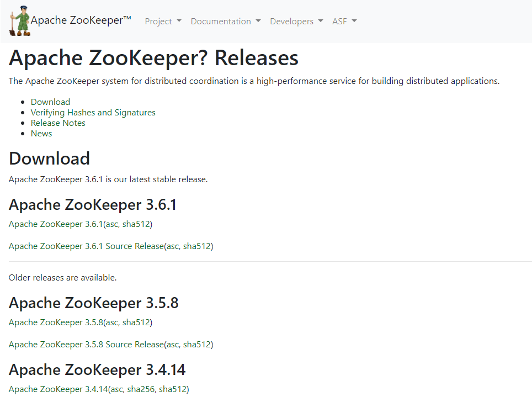Viewport: 532px width, 402px height.
Task: Expand the ASF dropdown menu
Action: [x=344, y=22]
